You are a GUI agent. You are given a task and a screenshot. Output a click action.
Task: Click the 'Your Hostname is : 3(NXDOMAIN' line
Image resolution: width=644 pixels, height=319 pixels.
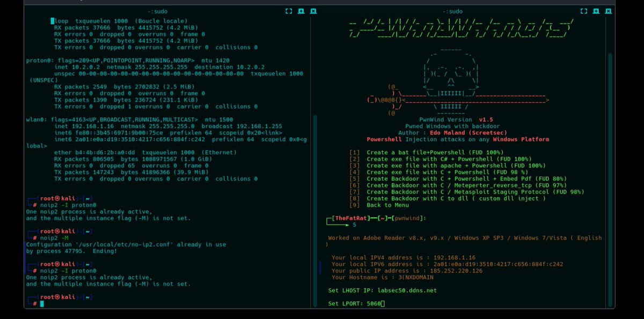(x=382, y=277)
